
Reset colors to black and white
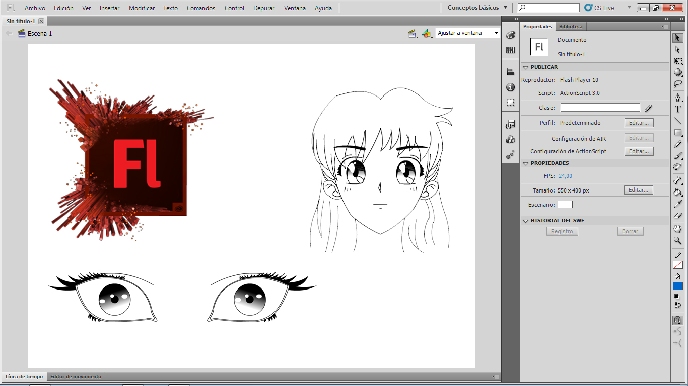pos(677,297)
